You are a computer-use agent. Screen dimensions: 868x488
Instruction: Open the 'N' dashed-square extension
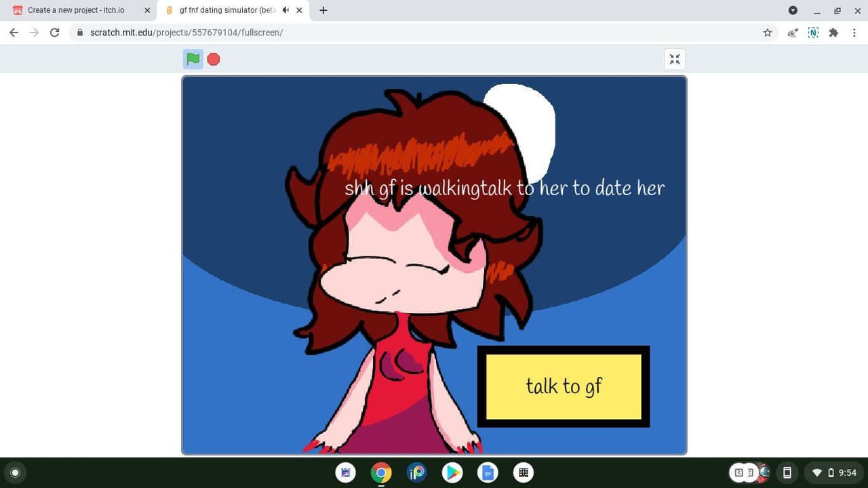point(813,33)
